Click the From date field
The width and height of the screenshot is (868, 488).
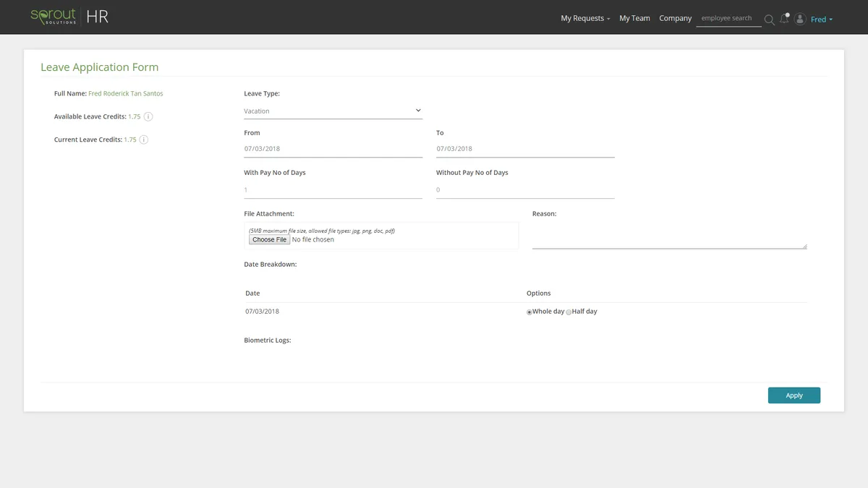point(333,149)
